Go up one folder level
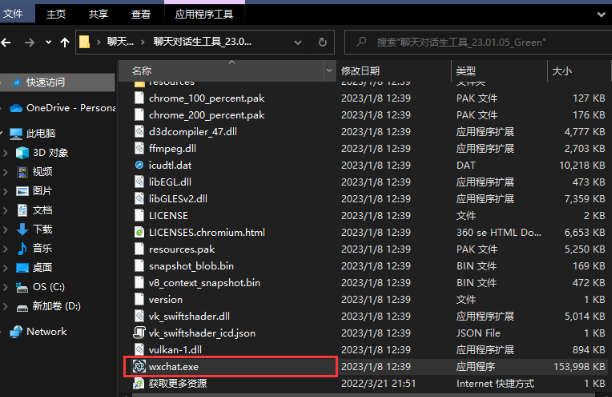Viewport: 612px width, 397px height. point(65,42)
